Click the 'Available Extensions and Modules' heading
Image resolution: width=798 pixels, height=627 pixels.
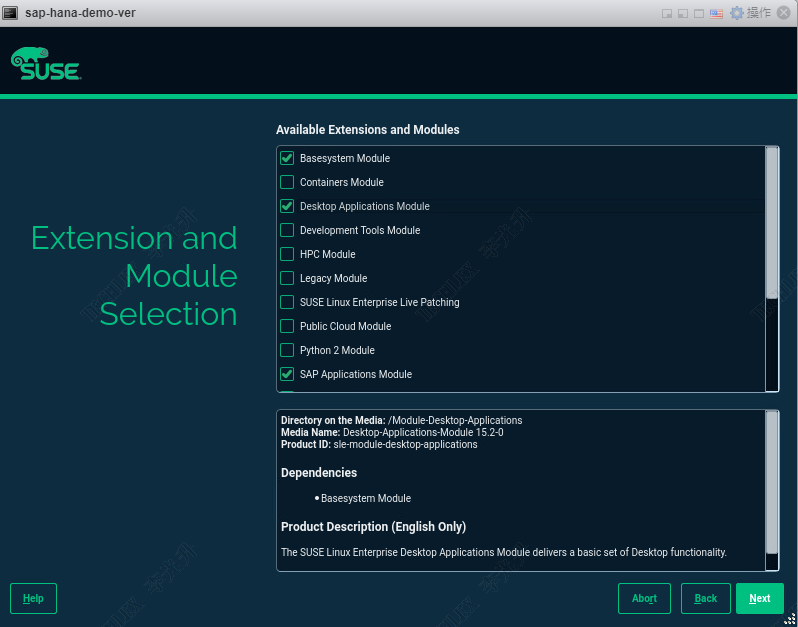367,130
